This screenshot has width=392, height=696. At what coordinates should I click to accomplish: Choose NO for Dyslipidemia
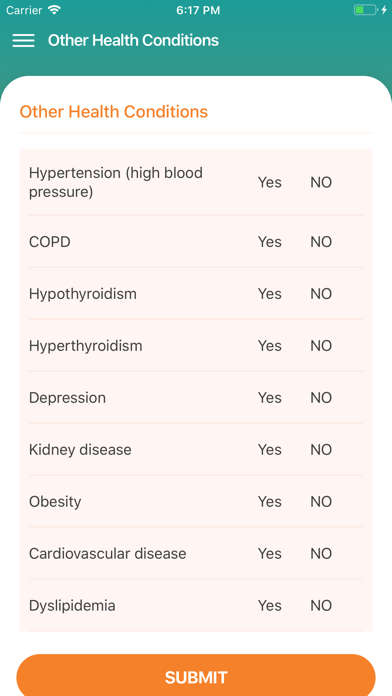321,605
